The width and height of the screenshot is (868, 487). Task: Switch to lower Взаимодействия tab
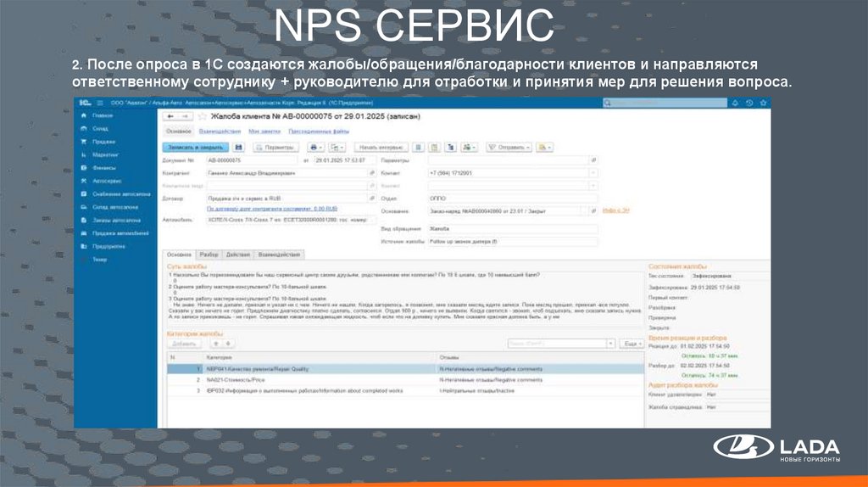coord(279,255)
